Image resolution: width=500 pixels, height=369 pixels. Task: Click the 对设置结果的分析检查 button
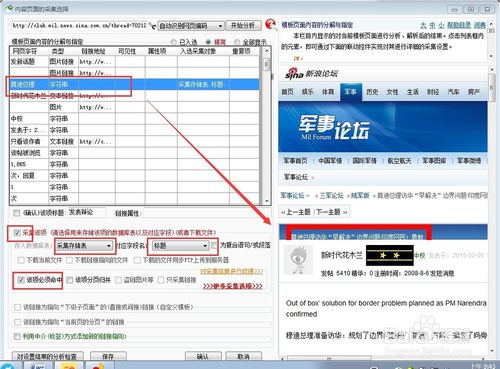[x=47, y=356]
